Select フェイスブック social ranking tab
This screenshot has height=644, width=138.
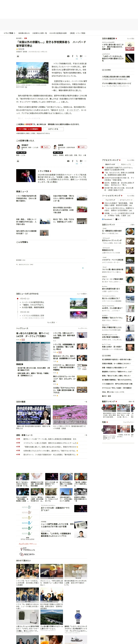click(x=110, y=200)
